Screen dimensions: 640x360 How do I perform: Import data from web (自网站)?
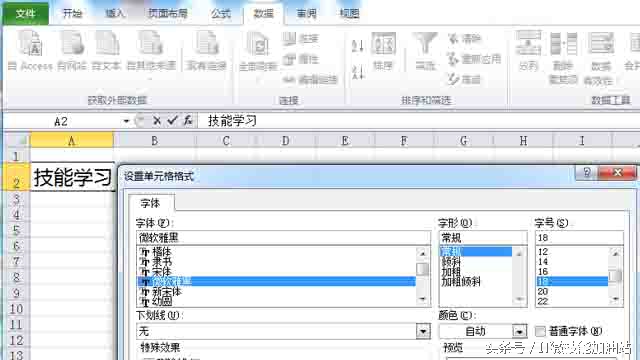click(72, 51)
